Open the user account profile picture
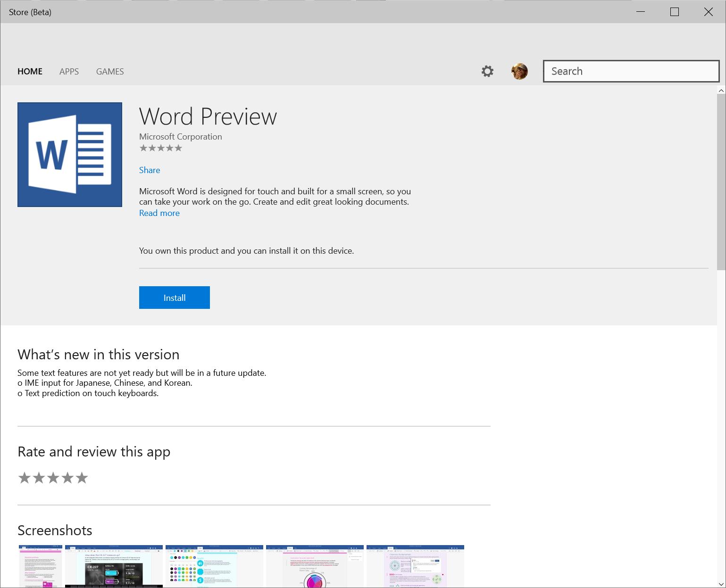This screenshot has width=726, height=588. [x=519, y=71]
